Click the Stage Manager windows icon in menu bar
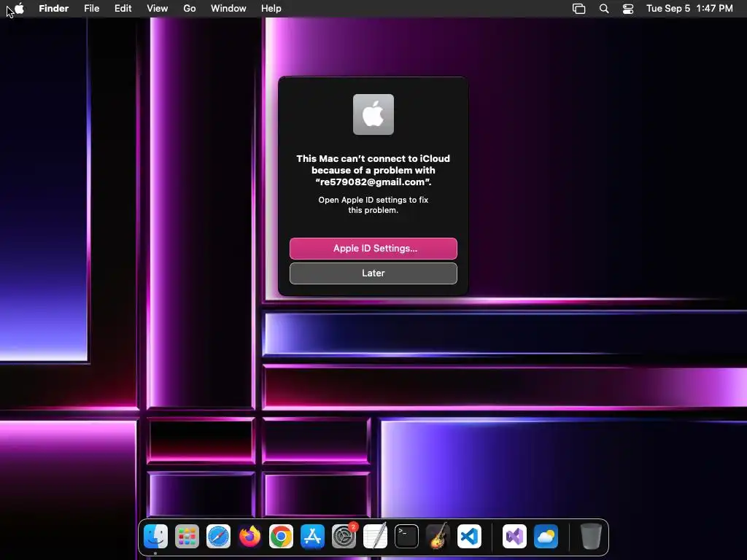Screen dimensions: 747x560 pos(578,9)
